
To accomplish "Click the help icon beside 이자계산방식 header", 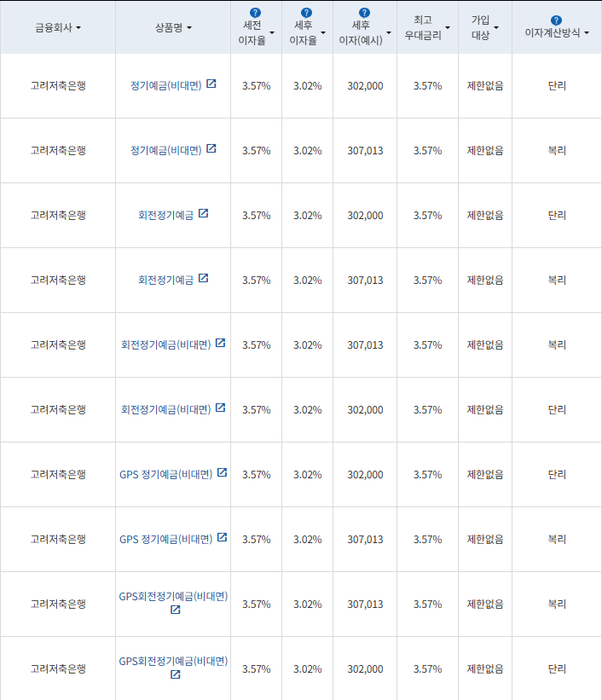I will (x=558, y=18).
